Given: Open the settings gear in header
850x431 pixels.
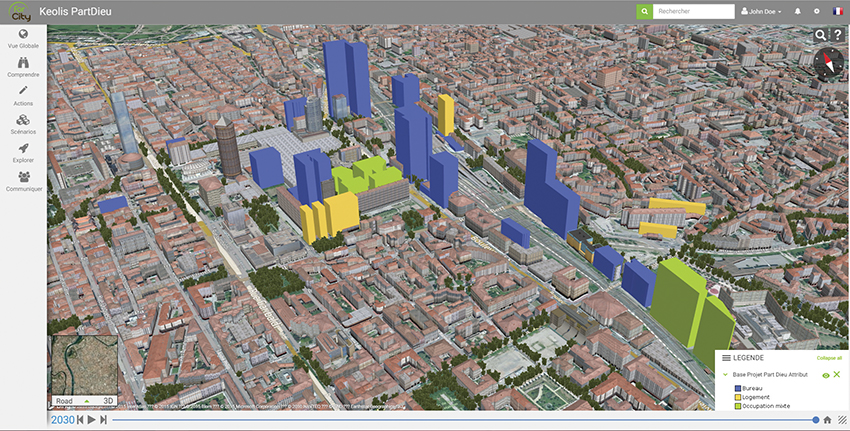Looking at the screenshot, I should (x=817, y=11).
